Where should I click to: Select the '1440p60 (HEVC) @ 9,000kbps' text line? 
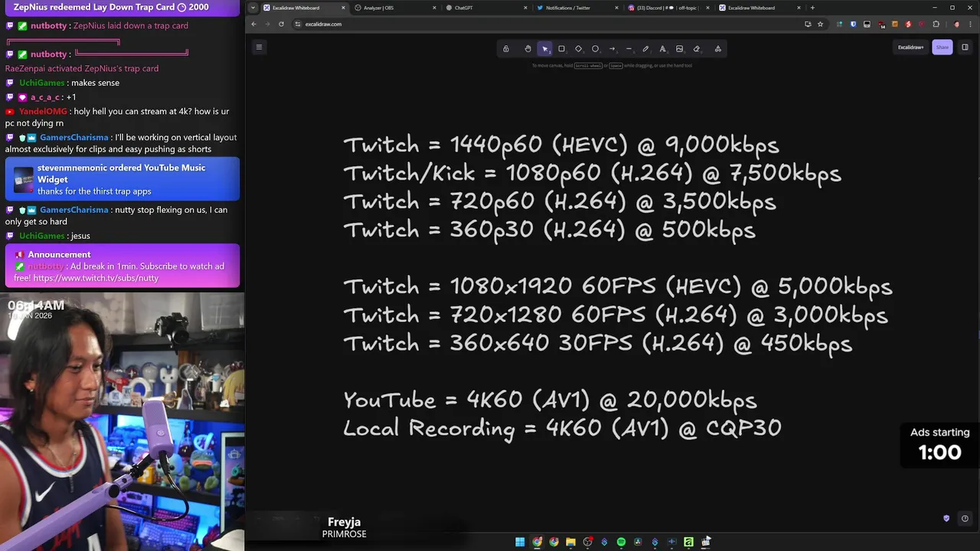pyautogui.click(x=561, y=144)
